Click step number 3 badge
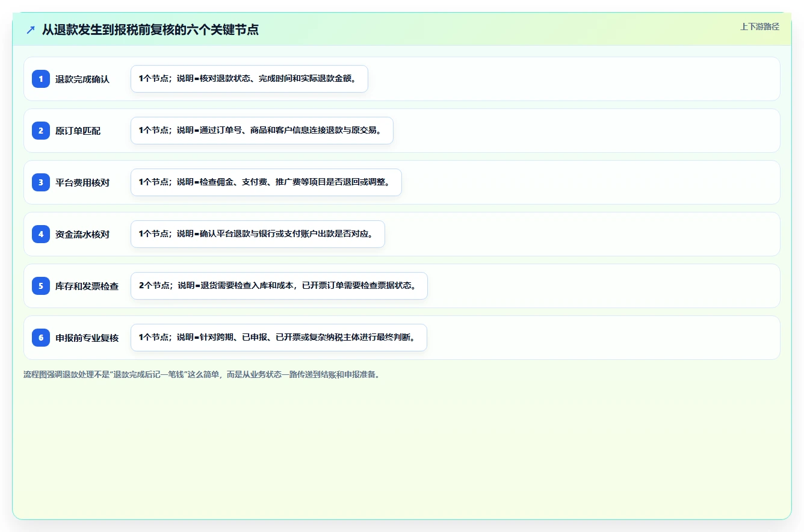 tap(41, 182)
